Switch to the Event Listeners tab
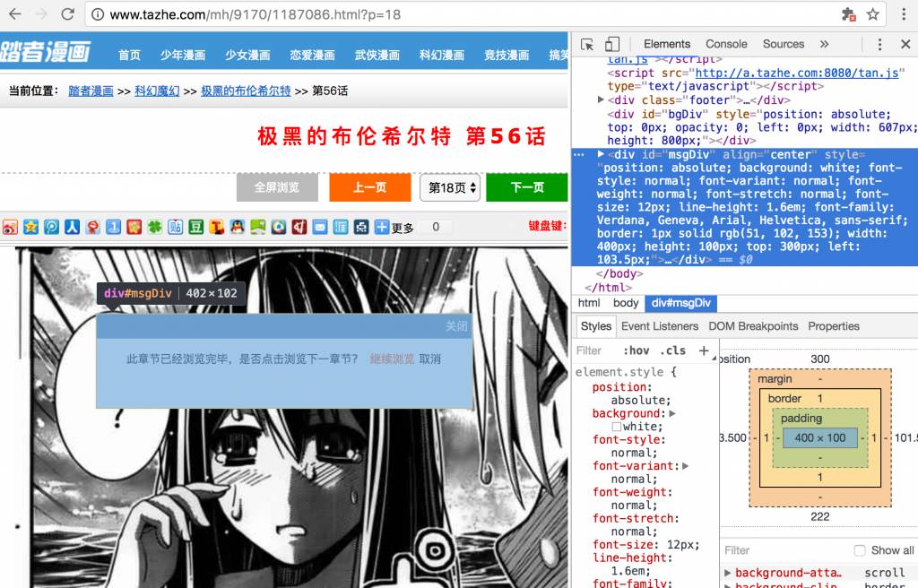Image resolution: width=918 pixels, height=588 pixels. coord(660,326)
